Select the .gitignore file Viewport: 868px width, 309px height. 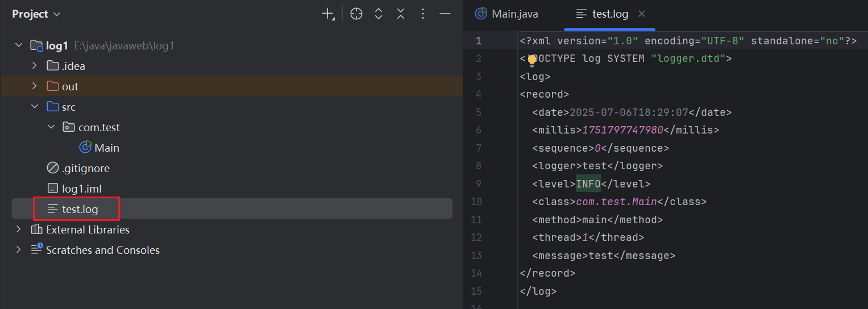(x=85, y=168)
